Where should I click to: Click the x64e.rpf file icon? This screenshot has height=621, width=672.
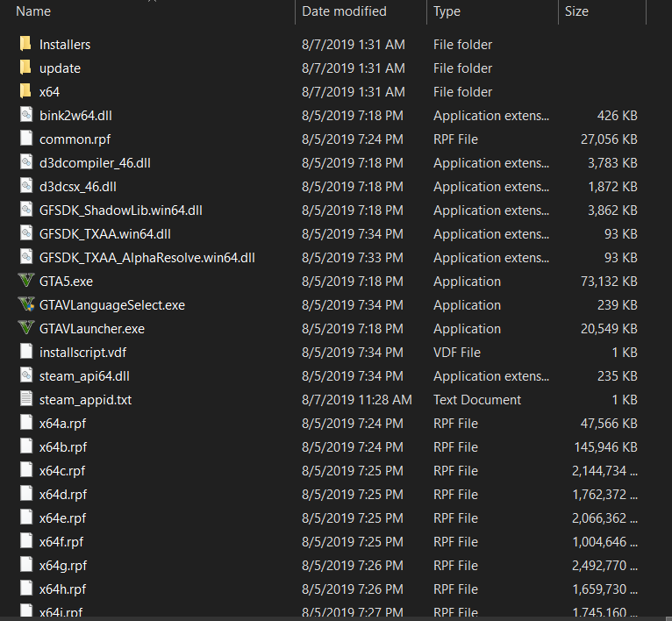(x=26, y=517)
